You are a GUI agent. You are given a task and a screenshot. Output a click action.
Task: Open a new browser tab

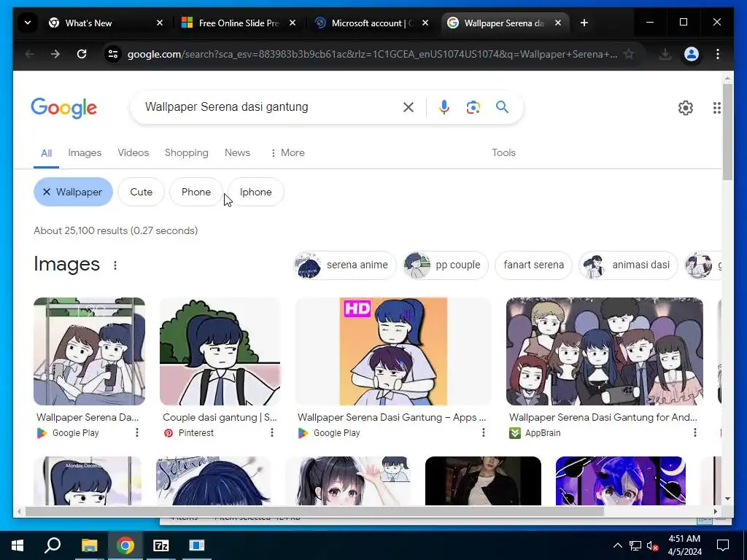(x=584, y=23)
